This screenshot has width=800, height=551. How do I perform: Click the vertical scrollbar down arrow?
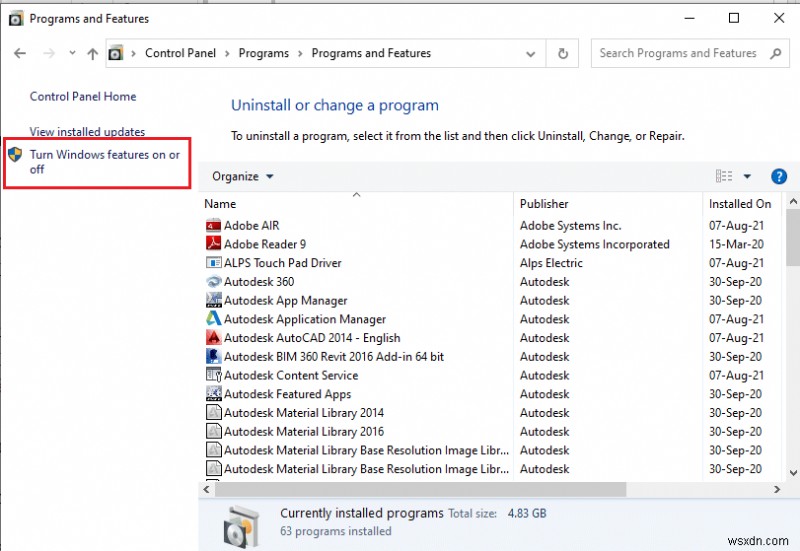point(793,473)
